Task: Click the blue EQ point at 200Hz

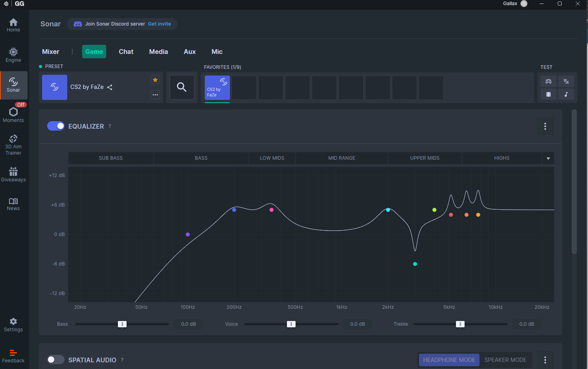Action: pos(234,210)
